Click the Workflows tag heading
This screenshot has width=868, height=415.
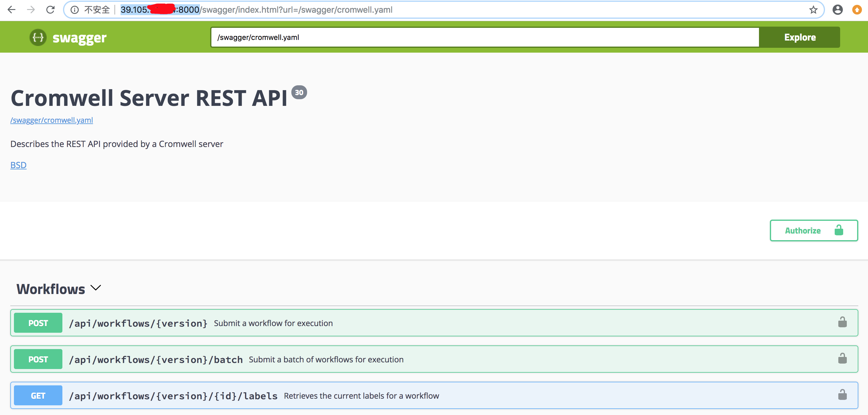click(51, 289)
